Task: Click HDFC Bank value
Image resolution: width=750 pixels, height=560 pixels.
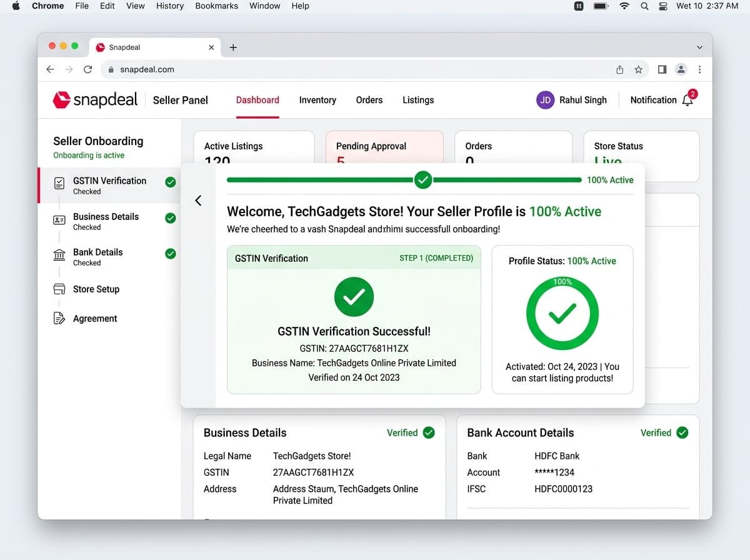Action: point(557,456)
